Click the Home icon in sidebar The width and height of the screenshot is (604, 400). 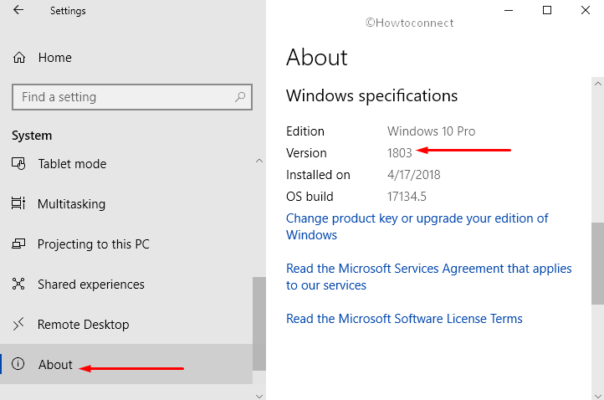(x=19, y=58)
